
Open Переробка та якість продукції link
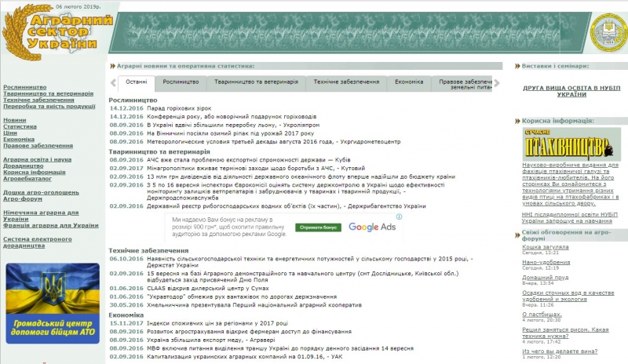(x=49, y=106)
